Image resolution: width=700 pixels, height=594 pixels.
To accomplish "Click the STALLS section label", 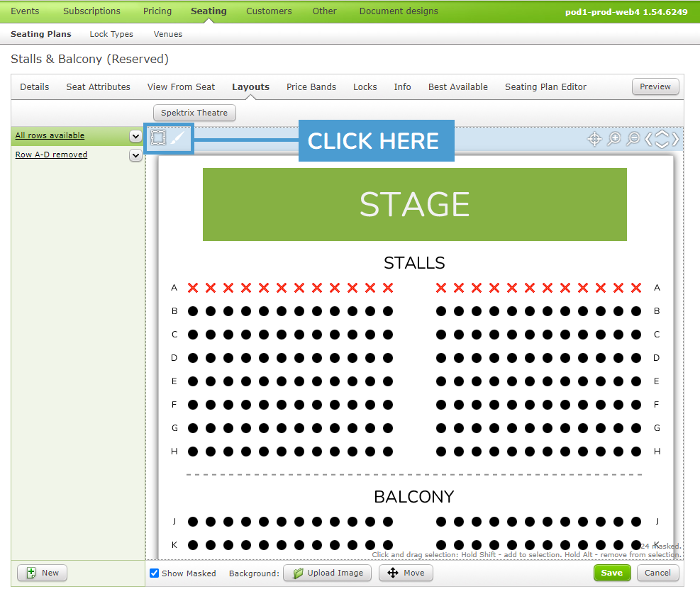I will tap(414, 263).
